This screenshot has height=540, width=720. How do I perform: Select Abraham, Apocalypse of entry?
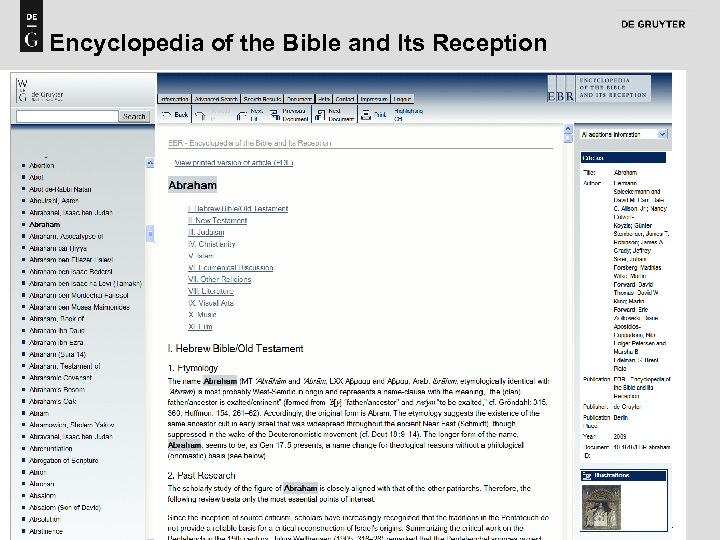pos(66,236)
